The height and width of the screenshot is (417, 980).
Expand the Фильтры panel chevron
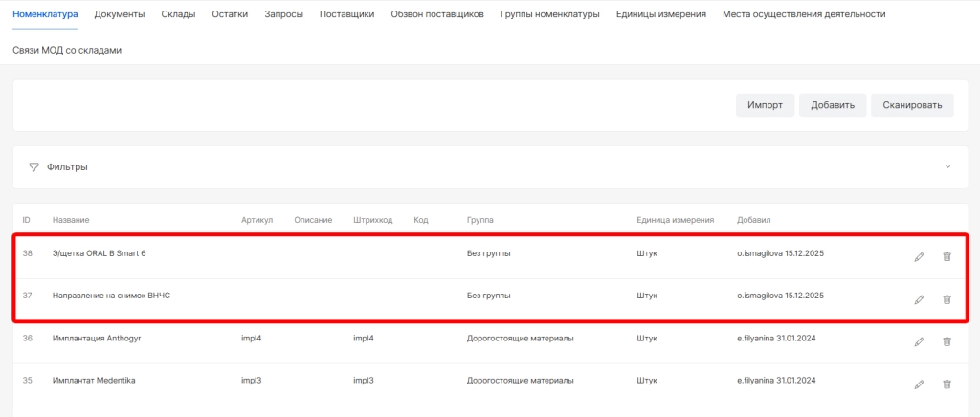coord(947,166)
